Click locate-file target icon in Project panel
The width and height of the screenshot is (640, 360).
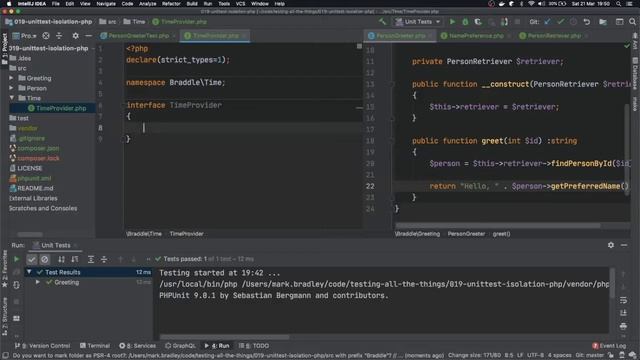click(46, 36)
